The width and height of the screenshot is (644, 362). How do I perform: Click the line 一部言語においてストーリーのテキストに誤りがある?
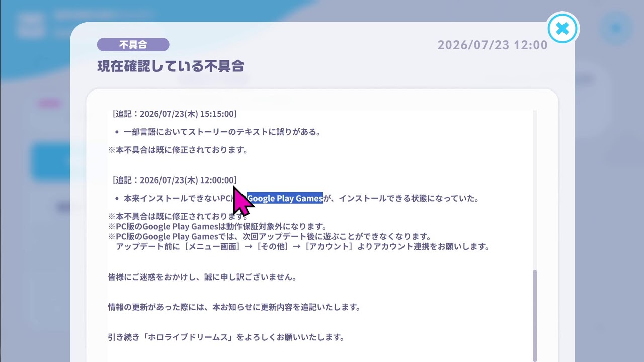coord(222,132)
